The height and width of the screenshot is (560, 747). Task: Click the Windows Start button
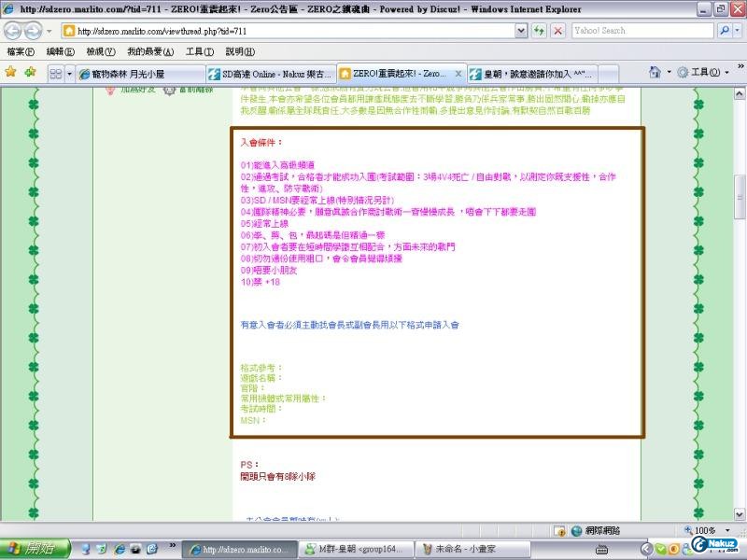pyautogui.click(x=32, y=549)
